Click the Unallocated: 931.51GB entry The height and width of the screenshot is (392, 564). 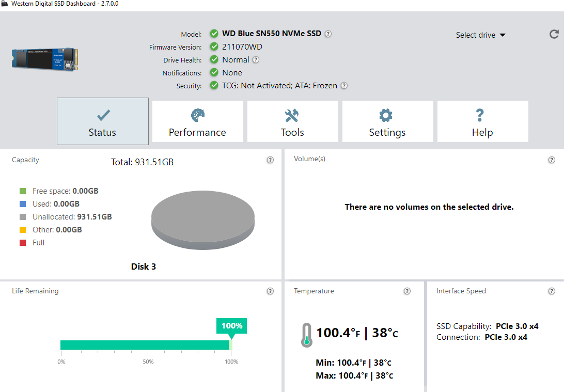[72, 217]
